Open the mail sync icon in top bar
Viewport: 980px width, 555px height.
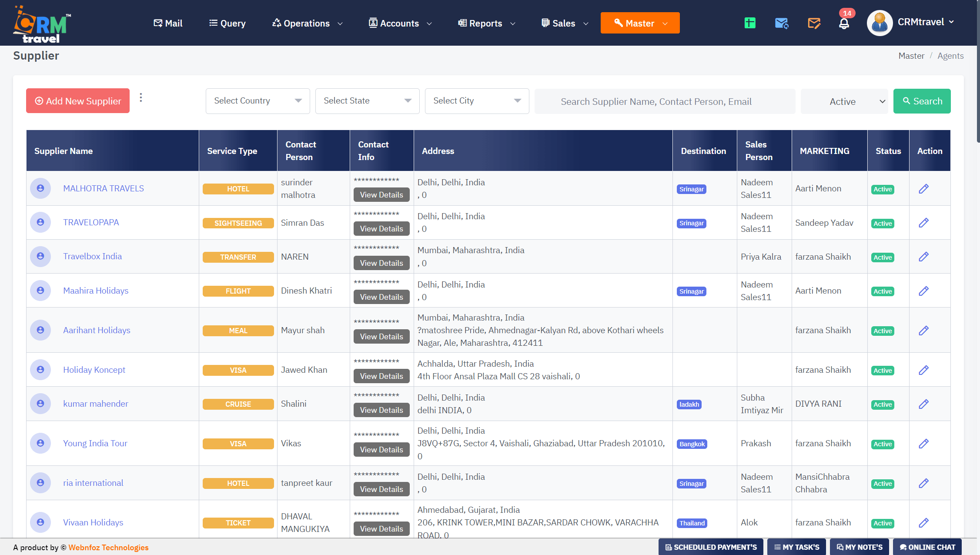pyautogui.click(x=782, y=23)
